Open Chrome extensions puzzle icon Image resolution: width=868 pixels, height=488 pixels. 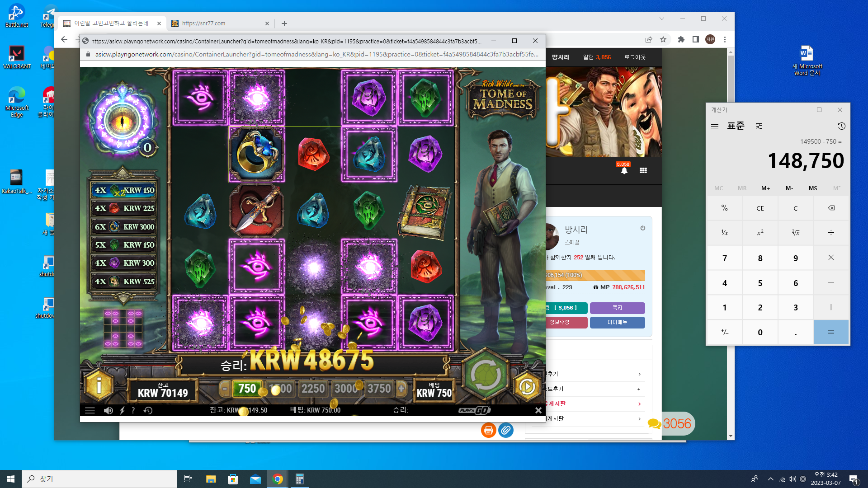click(681, 39)
